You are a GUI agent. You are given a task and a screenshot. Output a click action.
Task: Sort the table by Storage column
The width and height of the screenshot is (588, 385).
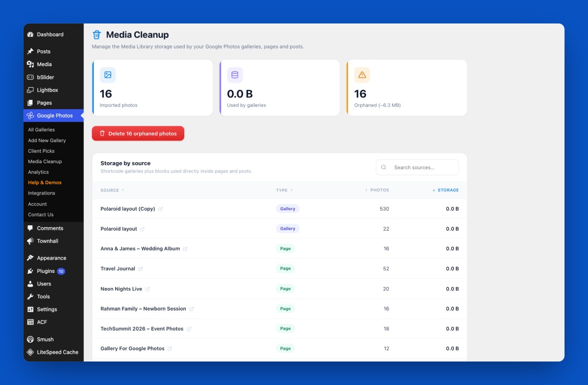(446, 190)
